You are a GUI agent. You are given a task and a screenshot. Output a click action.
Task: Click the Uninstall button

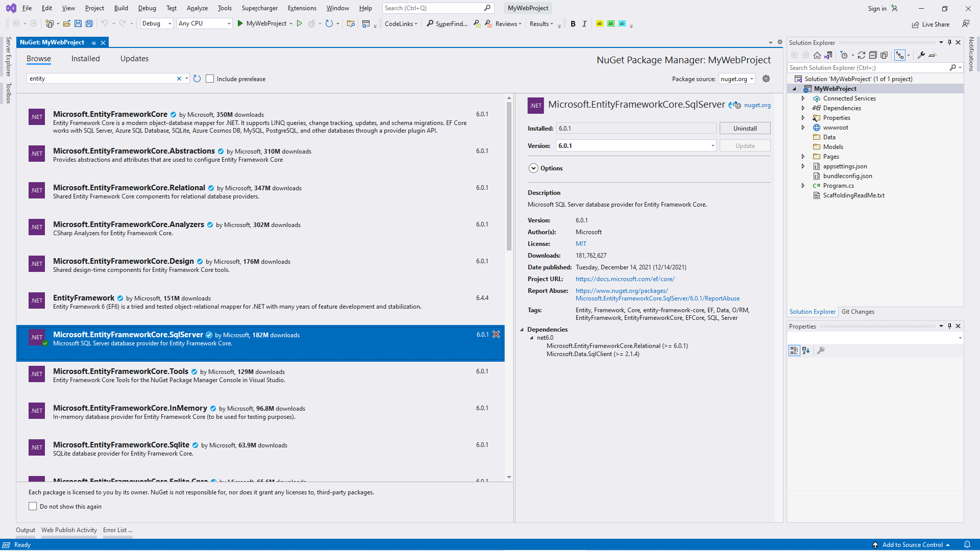click(745, 129)
